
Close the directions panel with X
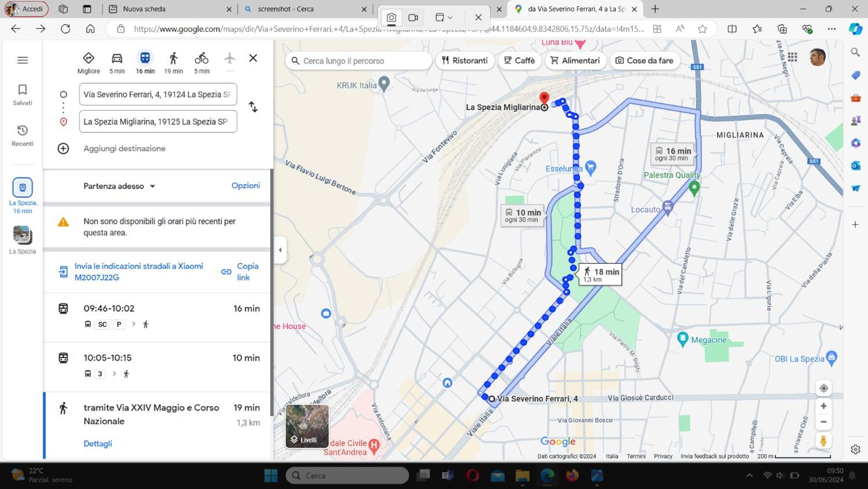coord(253,58)
